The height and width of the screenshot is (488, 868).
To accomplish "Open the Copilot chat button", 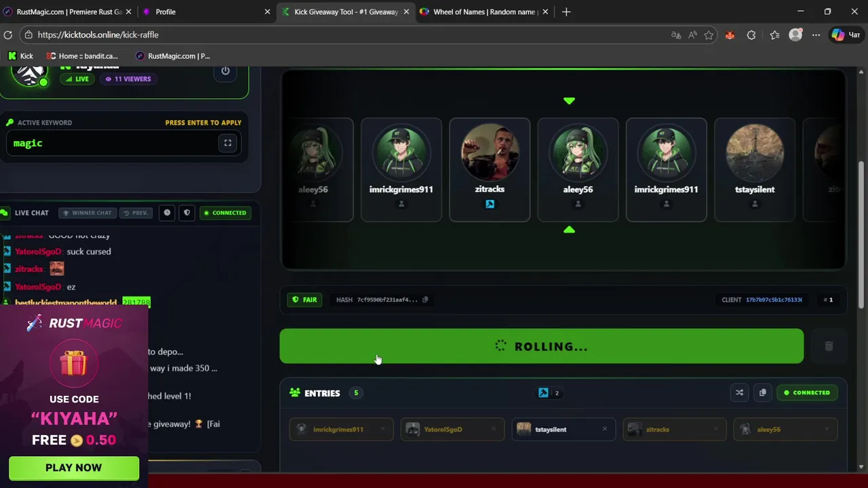I will pos(846,35).
